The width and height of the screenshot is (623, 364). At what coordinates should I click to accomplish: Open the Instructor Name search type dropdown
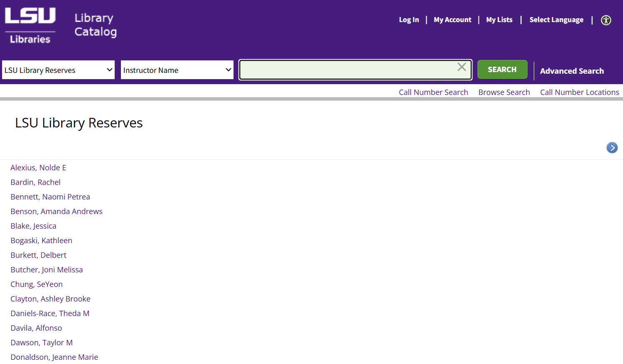coord(177,70)
